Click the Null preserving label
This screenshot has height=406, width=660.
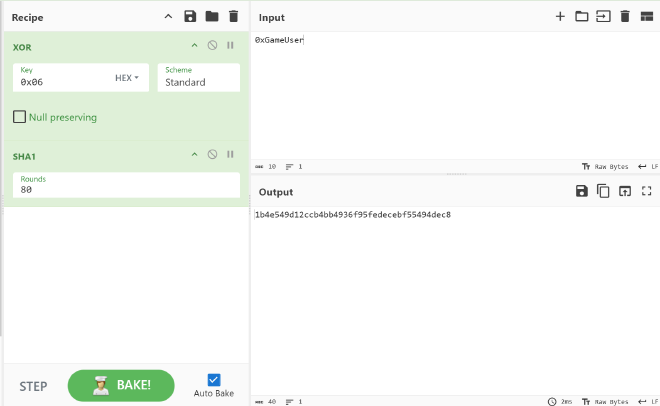[63, 117]
